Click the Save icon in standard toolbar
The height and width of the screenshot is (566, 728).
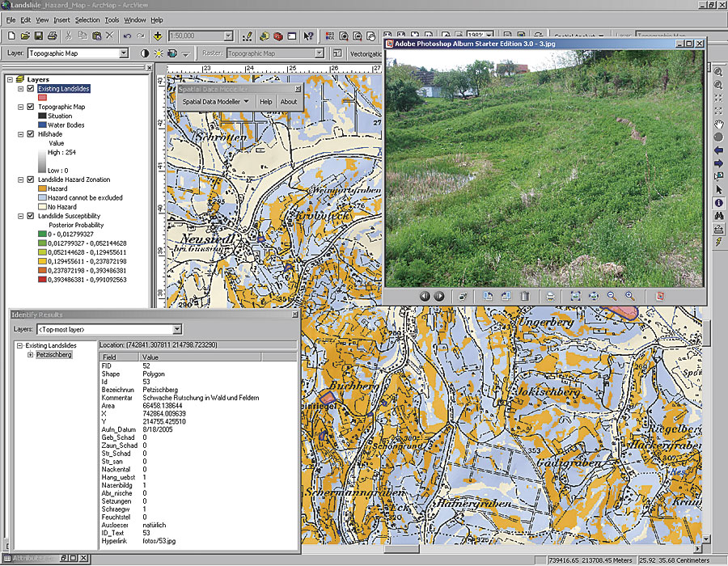tap(38, 36)
